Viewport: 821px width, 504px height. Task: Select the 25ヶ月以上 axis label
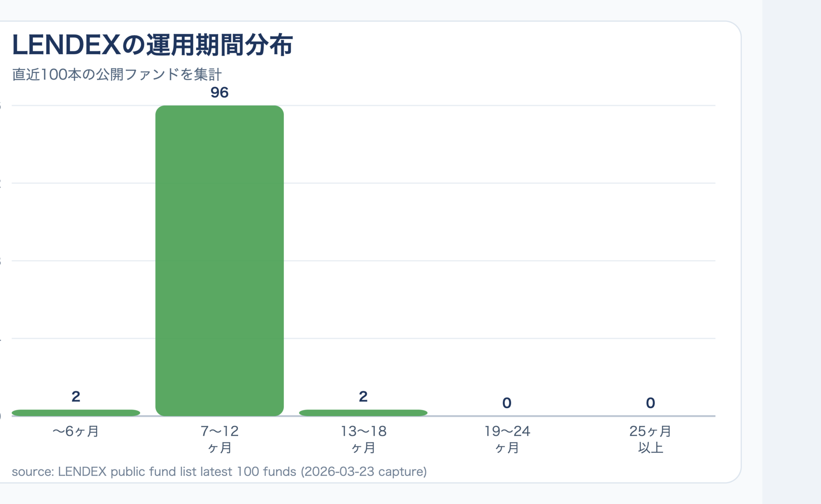pos(650,439)
